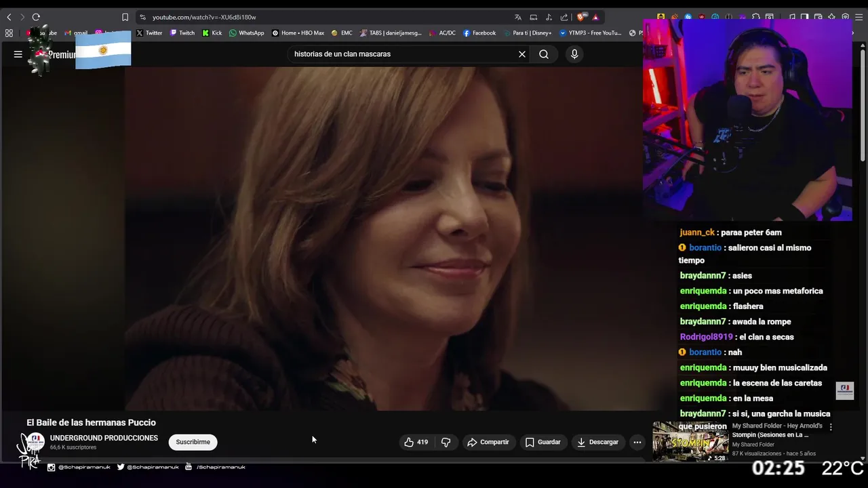Click the uBlock Origin extension icon
Screen dimensions: 868x488
(x=701, y=17)
